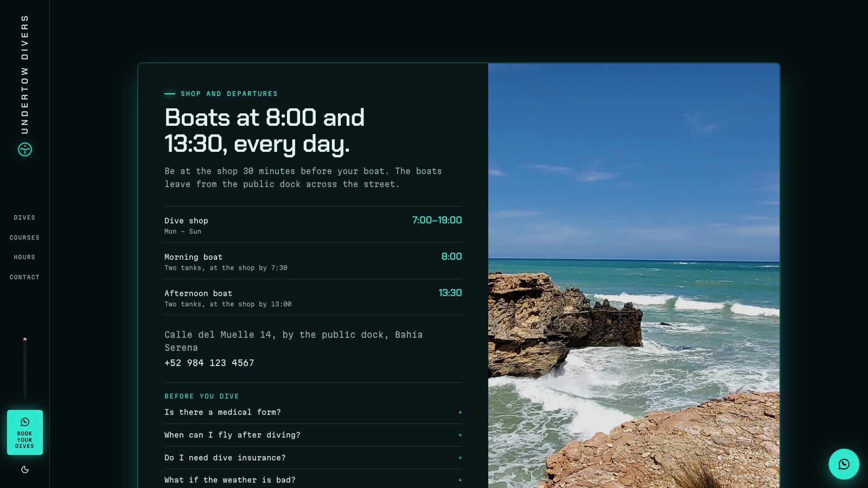Expand 'Do I need dive insurance?' question
The height and width of the screenshot is (488, 868).
(x=313, y=458)
